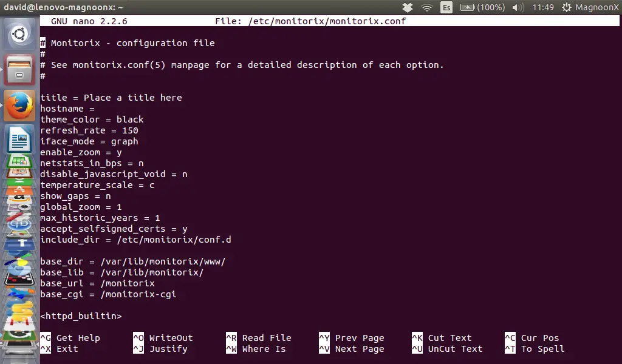
Task: Click the ^R Read File shortcut
Action: [259, 338]
